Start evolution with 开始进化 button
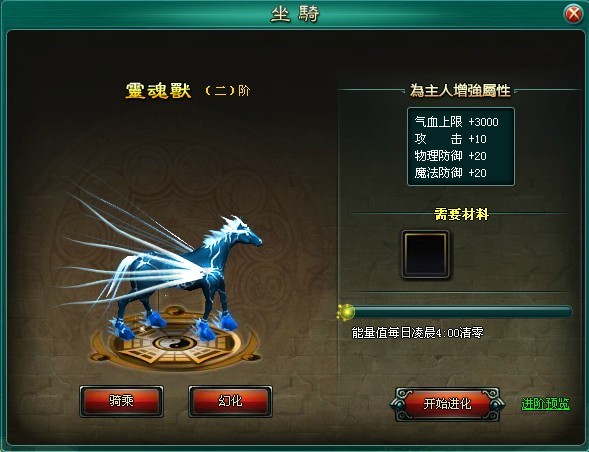 tap(447, 404)
